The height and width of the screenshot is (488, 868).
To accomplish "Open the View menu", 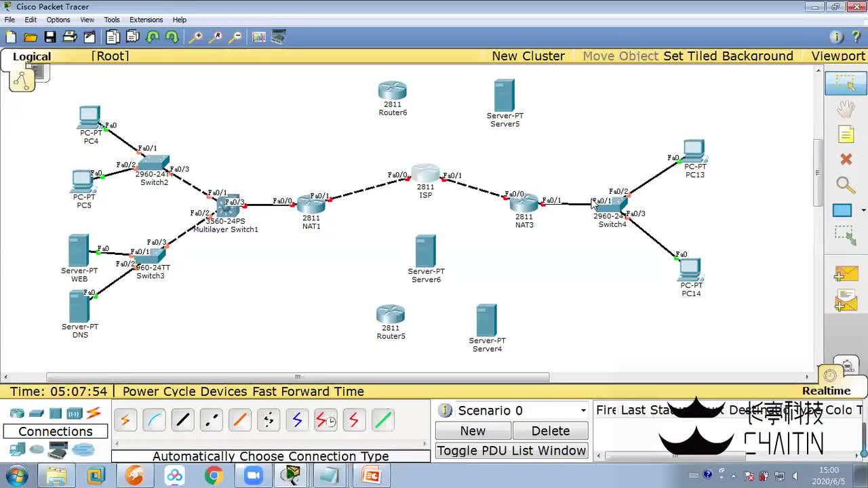I will (87, 20).
